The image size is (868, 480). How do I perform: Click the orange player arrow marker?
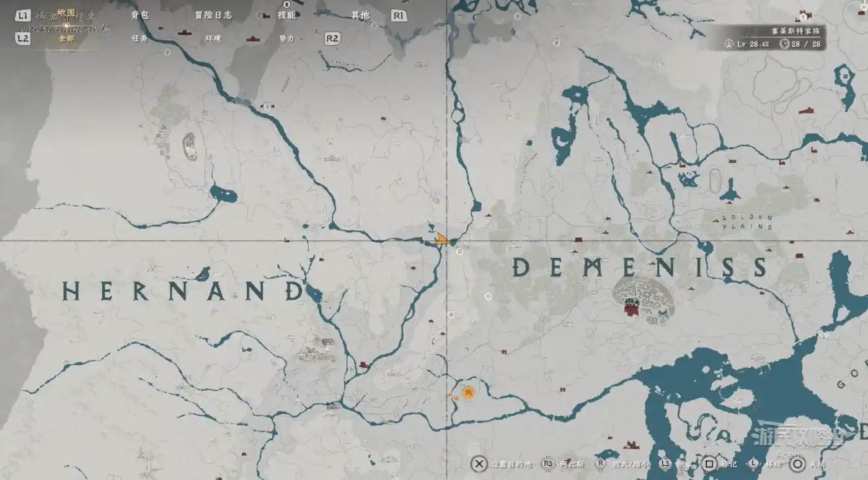(x=441, y=240)
